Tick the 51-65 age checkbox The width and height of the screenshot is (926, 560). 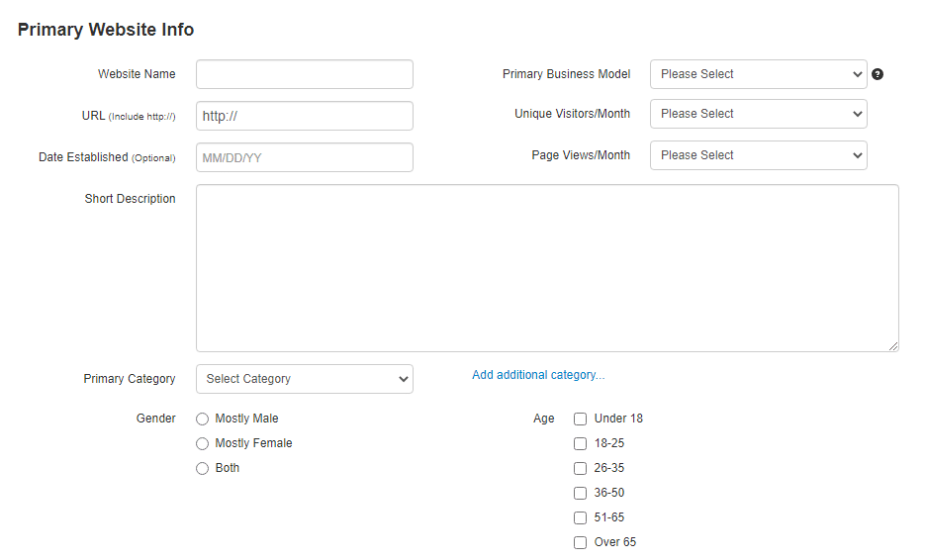(581, 518)
